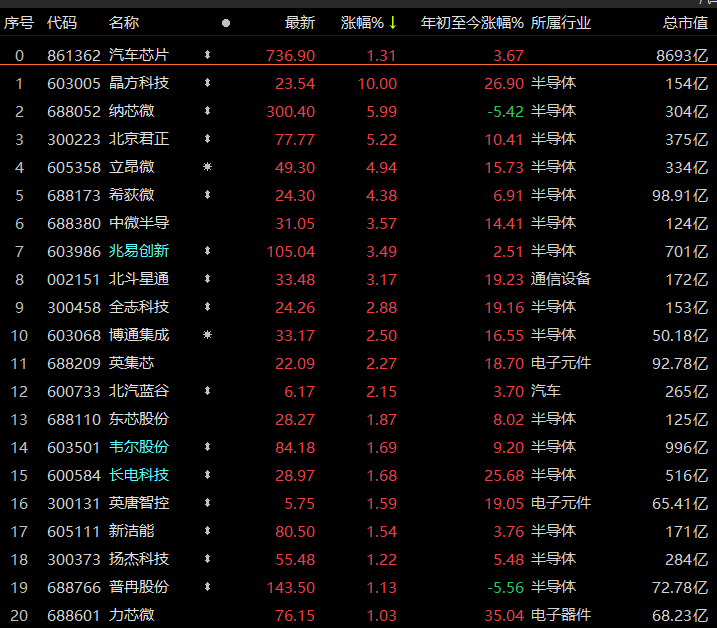Click the marker icon for 新洁能
Screen dimensions: 717x628
coord(207,531)
